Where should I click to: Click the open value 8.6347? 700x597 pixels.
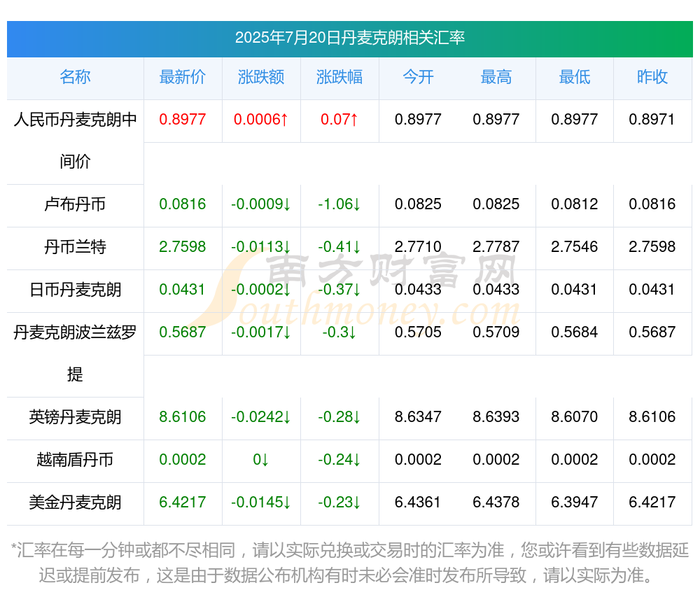click(418, 417)
